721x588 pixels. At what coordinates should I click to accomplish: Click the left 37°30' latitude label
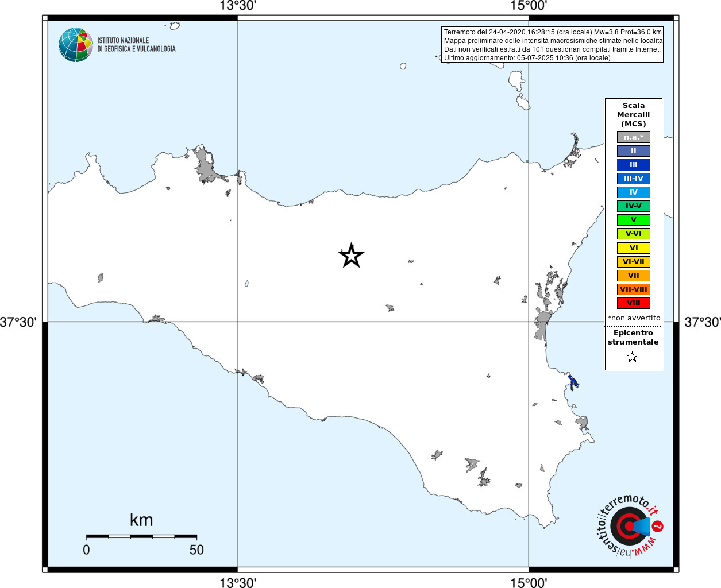[x=18, y=322]
